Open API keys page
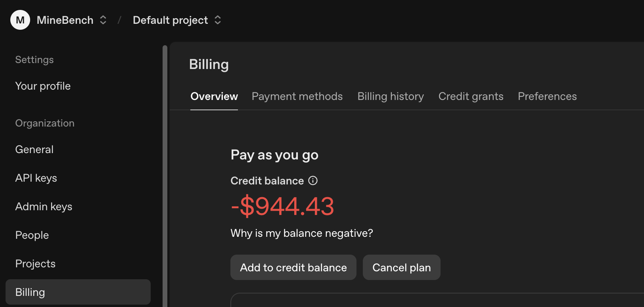Image resolution: width=644 pixels, height=307 pixels. point(36,178)
